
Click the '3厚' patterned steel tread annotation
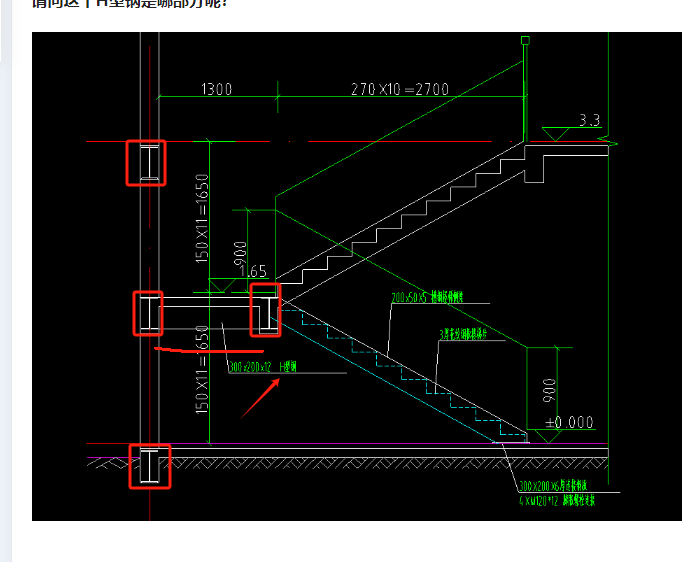[x=463, y=334]
